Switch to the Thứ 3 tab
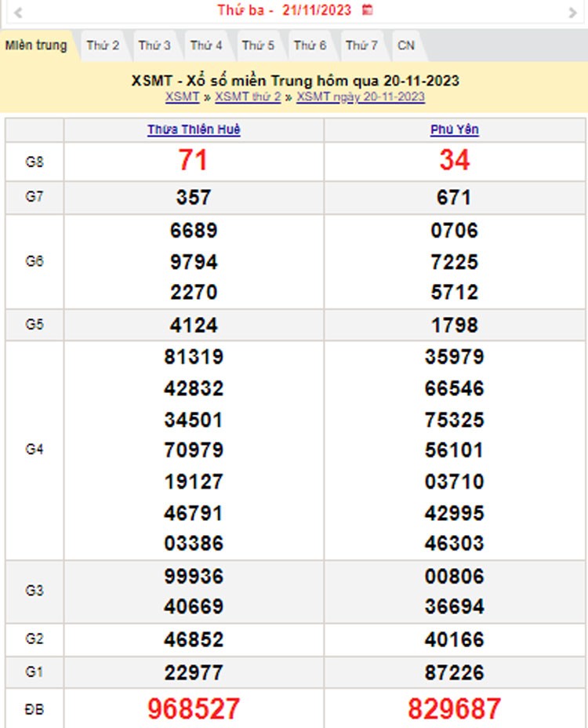 coord(154,45)
